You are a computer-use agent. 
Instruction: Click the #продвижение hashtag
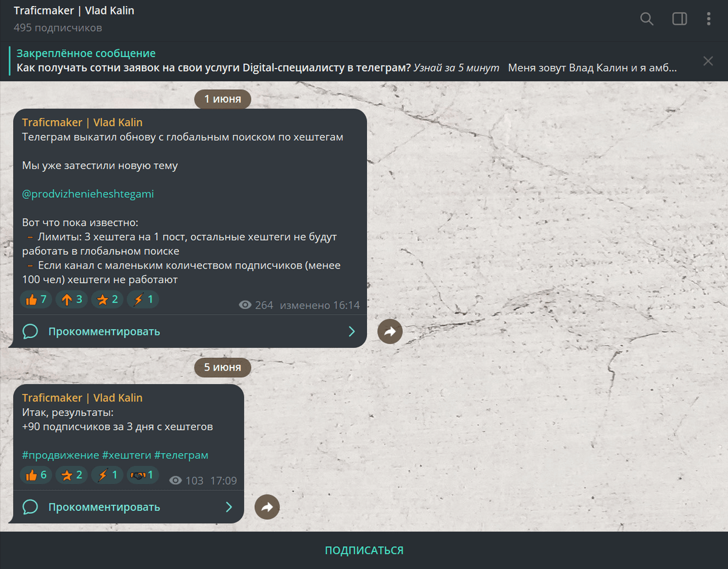click(61, 455)
